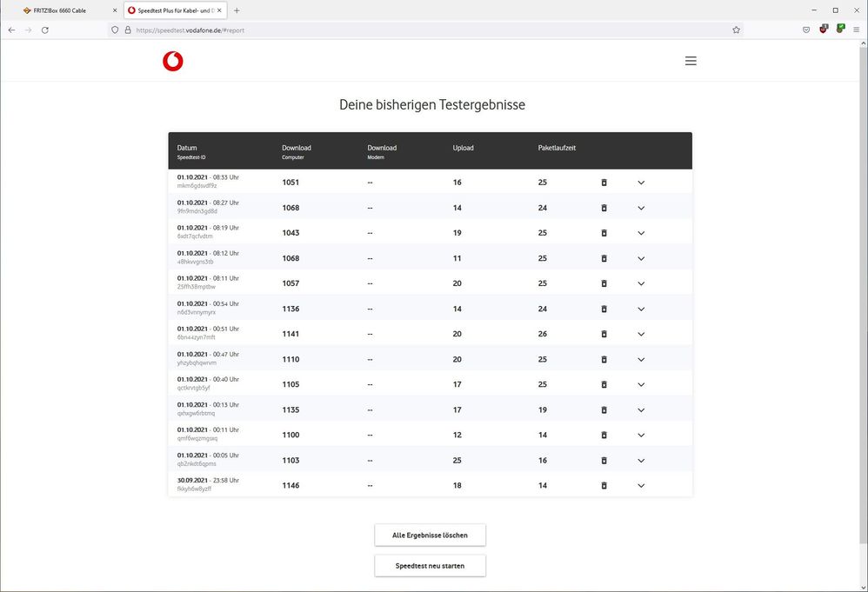Expand details of the 00:13 Uhr test
This screenshot has width=868, height=592.
coord(641,410)
